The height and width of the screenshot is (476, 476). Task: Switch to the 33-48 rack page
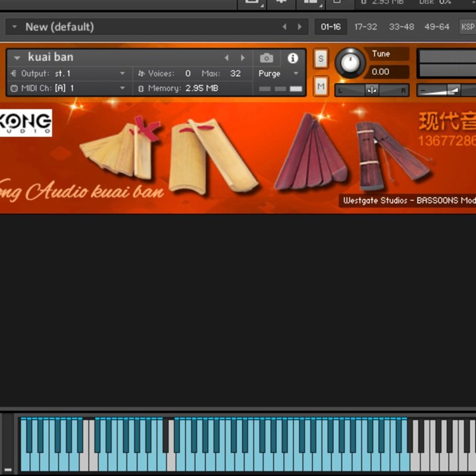401,27
